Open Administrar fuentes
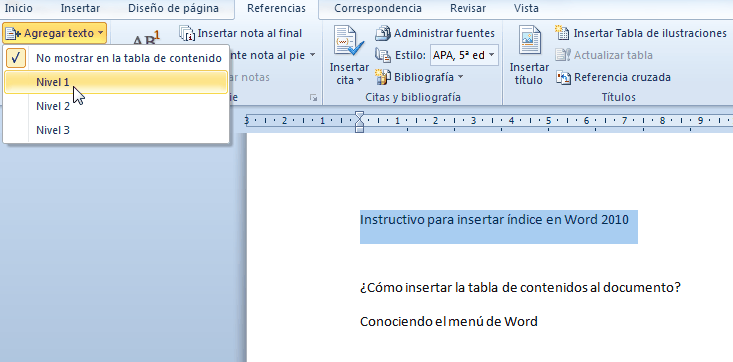This screenshot has height=362, width=733. coord(444,33)
